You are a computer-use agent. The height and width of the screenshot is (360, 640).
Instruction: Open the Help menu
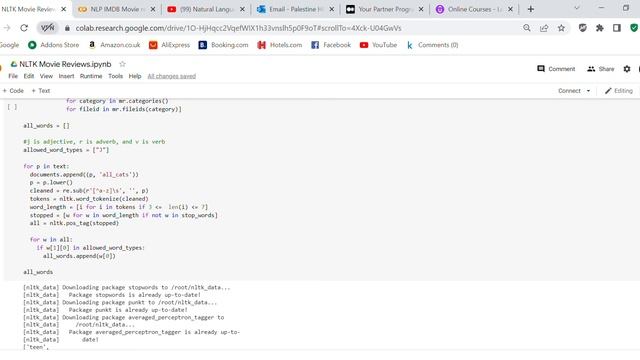pos(135,76)
